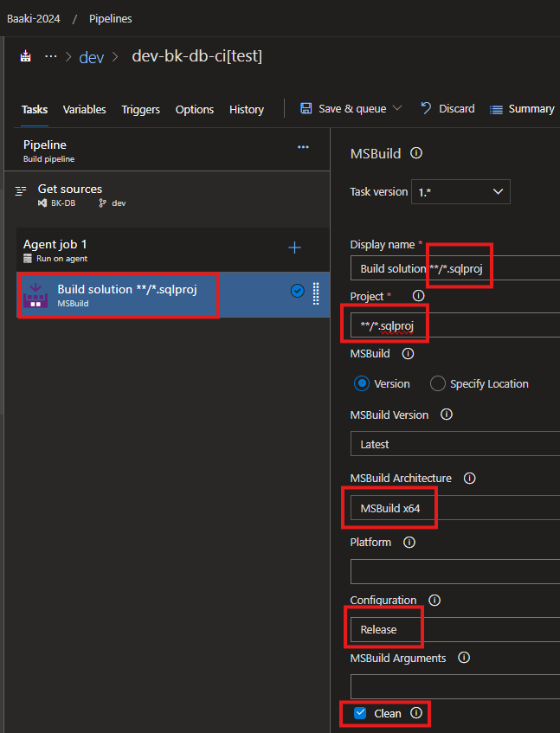This screenshot has width=560, height=733.
Task: Select the Pipeline Build pipeline header
Action: coord(167,150)
